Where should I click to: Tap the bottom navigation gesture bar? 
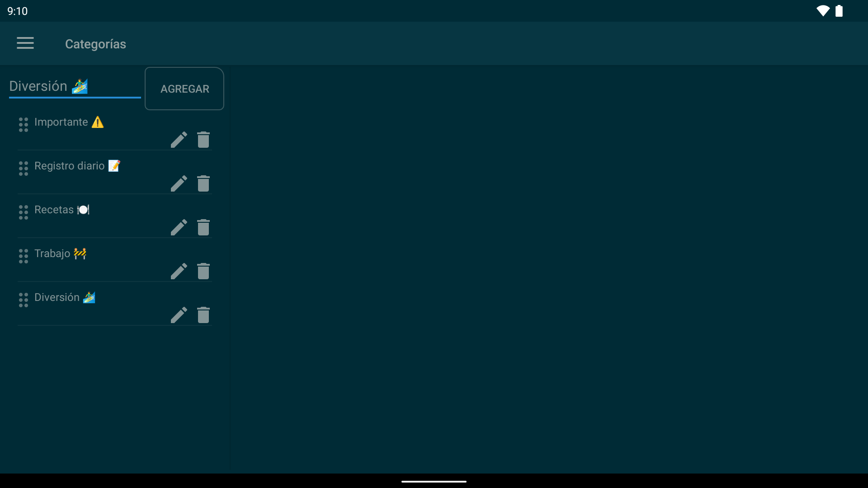[434, 481]
